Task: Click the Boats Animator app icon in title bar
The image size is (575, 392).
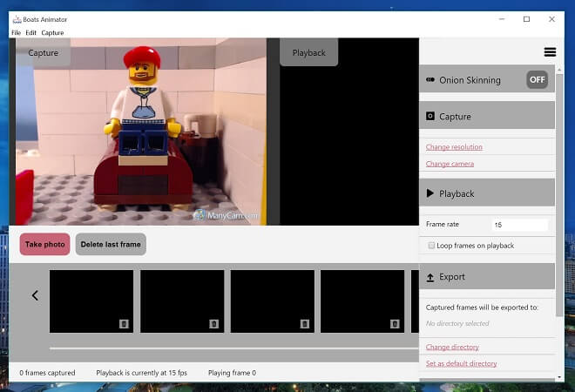Action: pyautogui.click(x=17, y=19)
